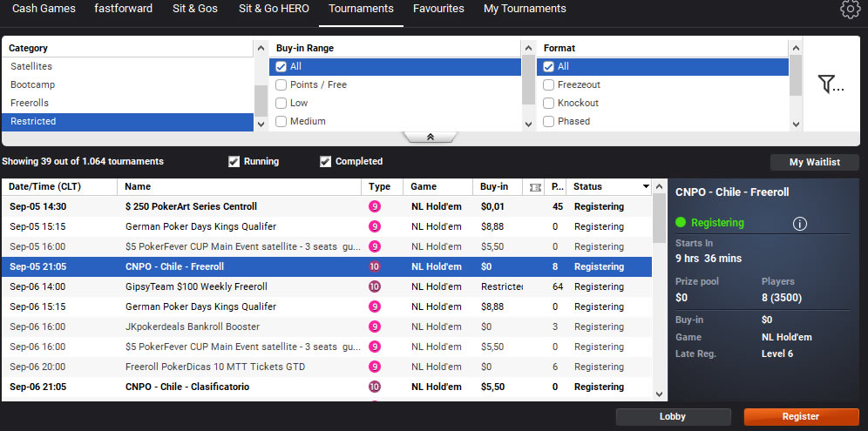
Task: Collapse the filter panel with double chevron
Action: tap(430, 138)
